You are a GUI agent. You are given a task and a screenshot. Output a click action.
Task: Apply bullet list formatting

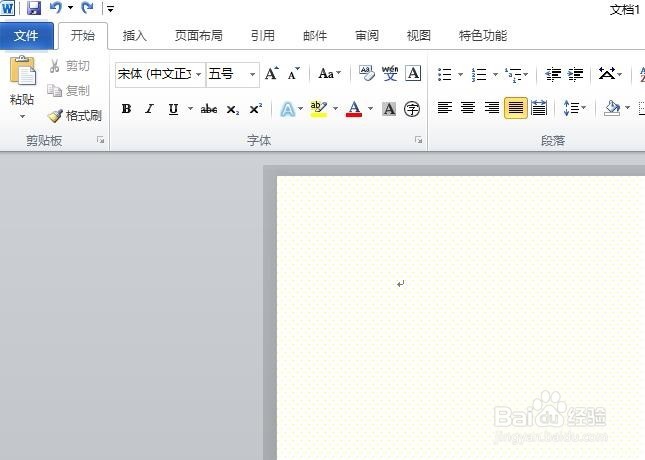(x=445, y=74)
